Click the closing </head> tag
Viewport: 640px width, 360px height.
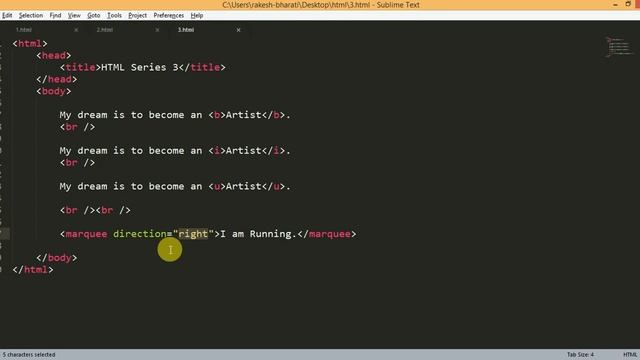click(x=56, y=79)
